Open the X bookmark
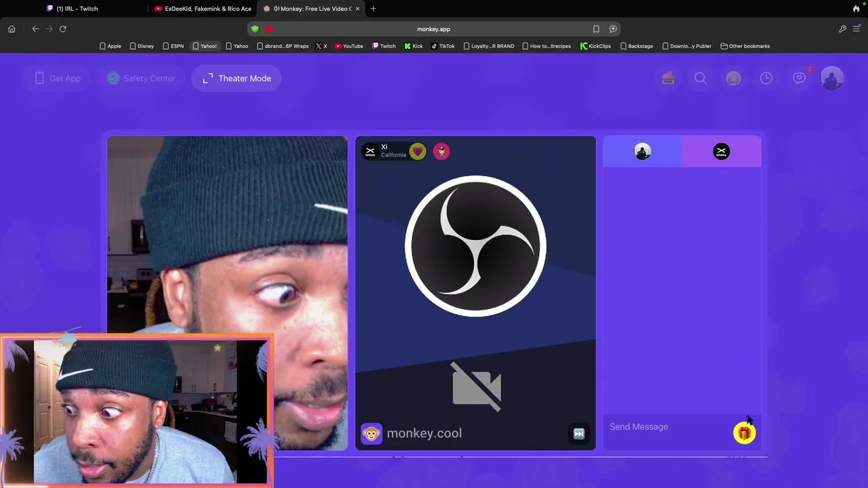Image resolution: width=868 pixels, height=488 pixels. coord(321,46)
